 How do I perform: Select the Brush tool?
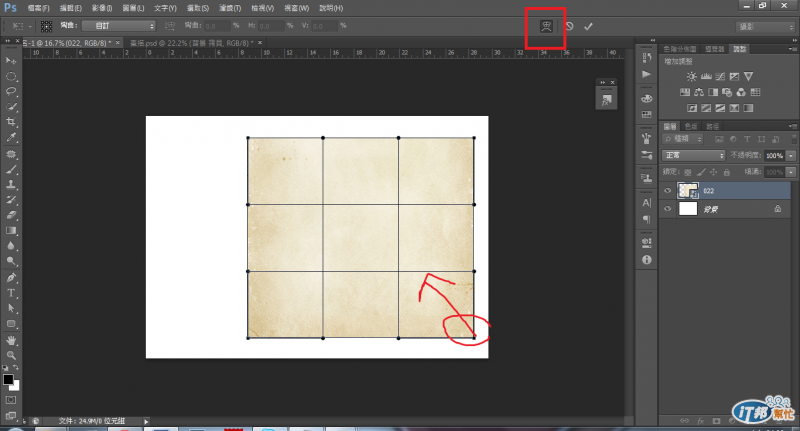[11, 169]
